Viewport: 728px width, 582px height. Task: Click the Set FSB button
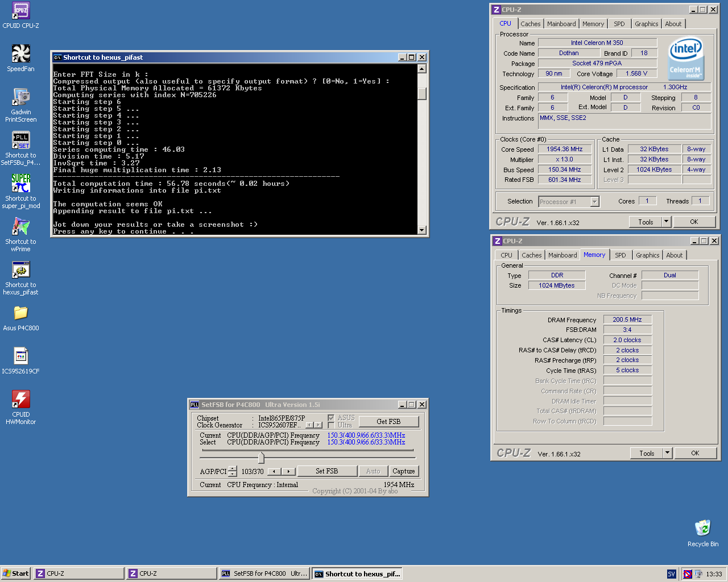(x=327, y=471)
